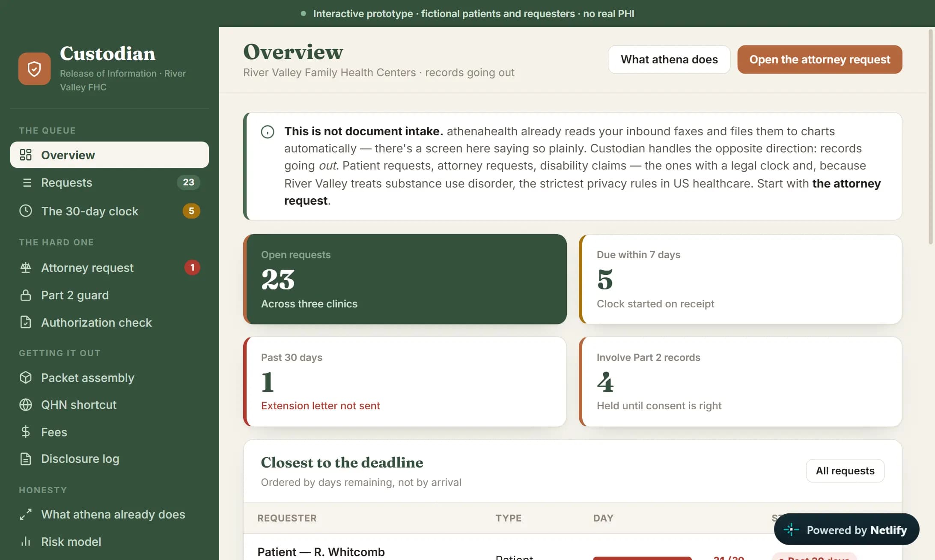Click the Powered by Netlify badge
Viewport: 935px width, 560px height.
[x=846, y=529]
